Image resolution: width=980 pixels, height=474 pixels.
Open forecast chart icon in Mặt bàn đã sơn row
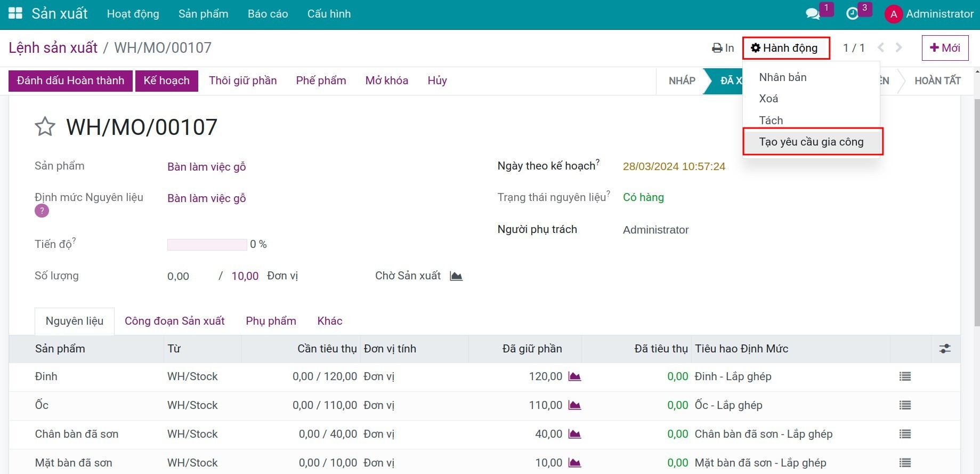(x=574, y=463)
